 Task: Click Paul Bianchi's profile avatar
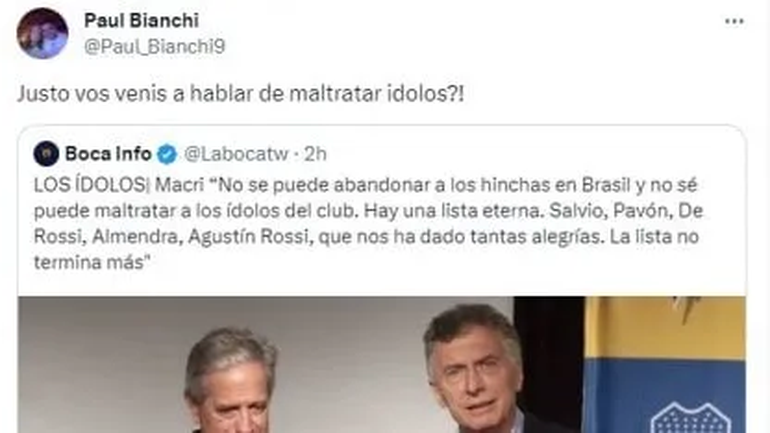click(x=42, y=33)
